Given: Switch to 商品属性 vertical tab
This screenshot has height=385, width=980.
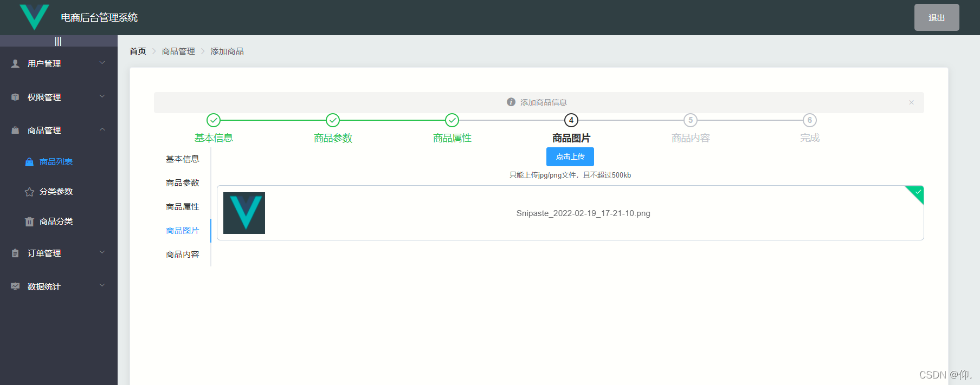Looking at the screenshot, I should (183, 207).
